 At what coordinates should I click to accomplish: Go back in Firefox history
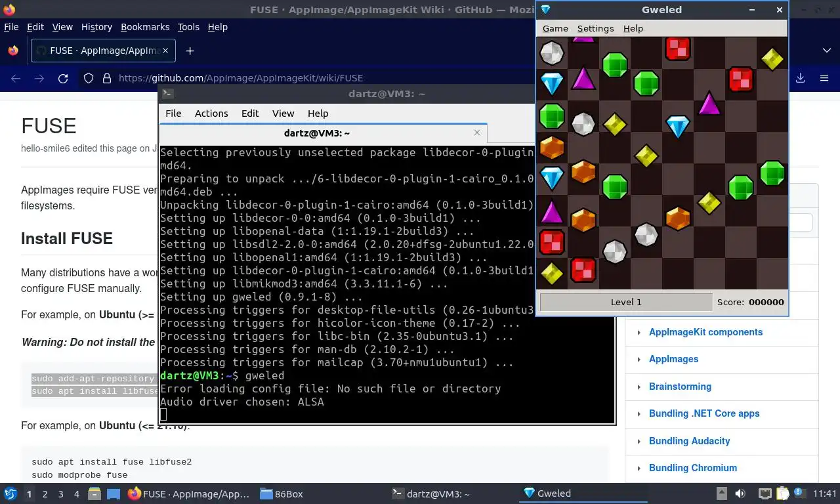coord(16,78)
